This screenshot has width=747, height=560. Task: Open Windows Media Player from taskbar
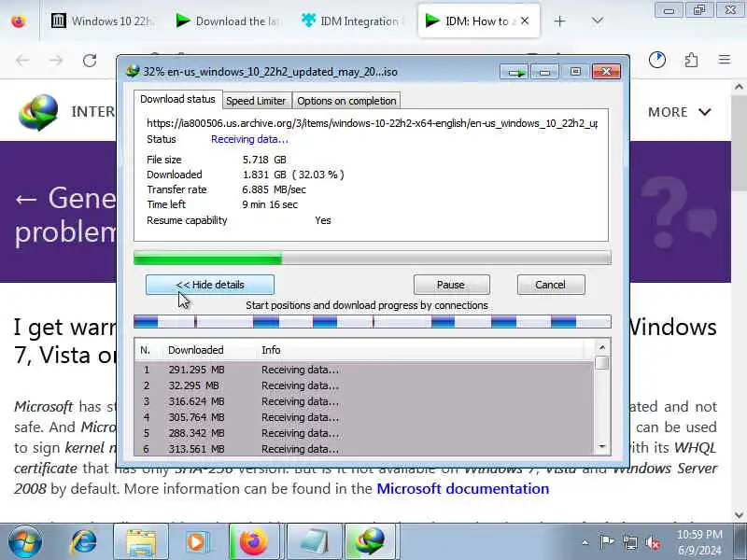click(196, 542)
